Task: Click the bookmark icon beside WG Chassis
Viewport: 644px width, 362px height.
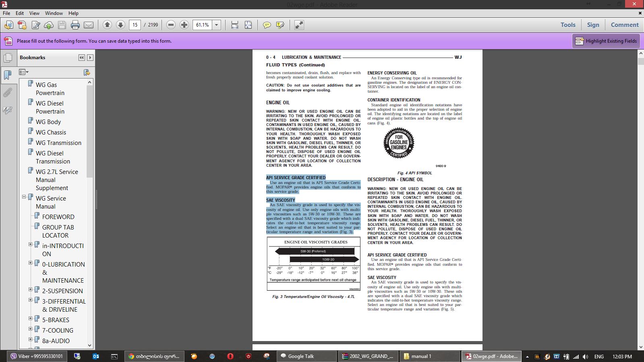Action: tap(31, 131)
